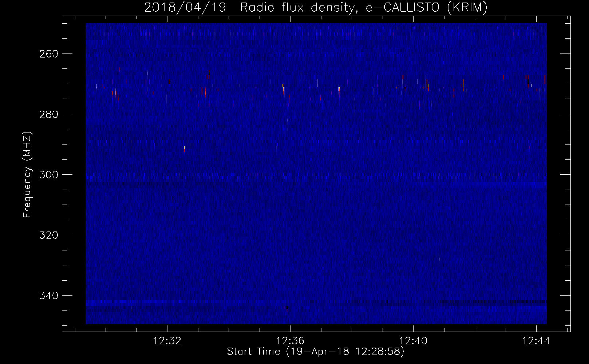This screenshot has height=364, width=589.
Task: Click the "Frequency (MHZ)" y-axis label
Action: coord(27,174)
